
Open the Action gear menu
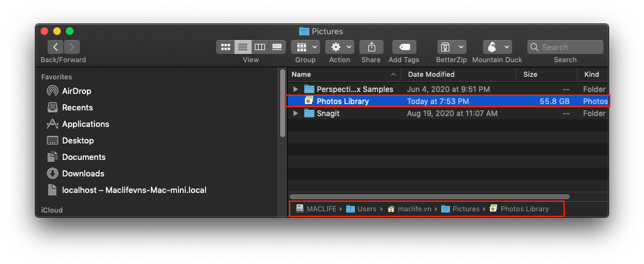pyautogui.click(x=339, y=47)
